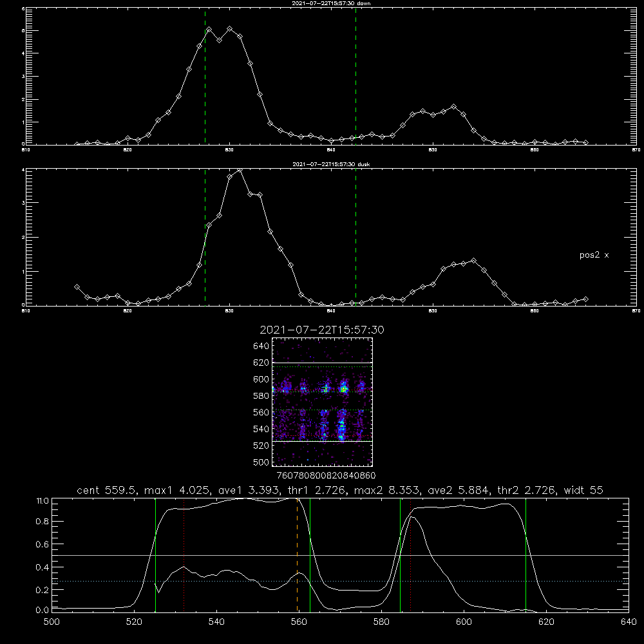Click the solid white horizontal 0.5 level line
Viewport: 644px width, 644px height.
[340, 555]
